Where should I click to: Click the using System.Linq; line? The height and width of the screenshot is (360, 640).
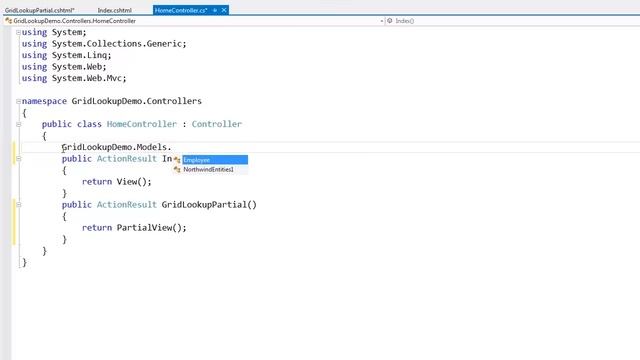point(66,55)
